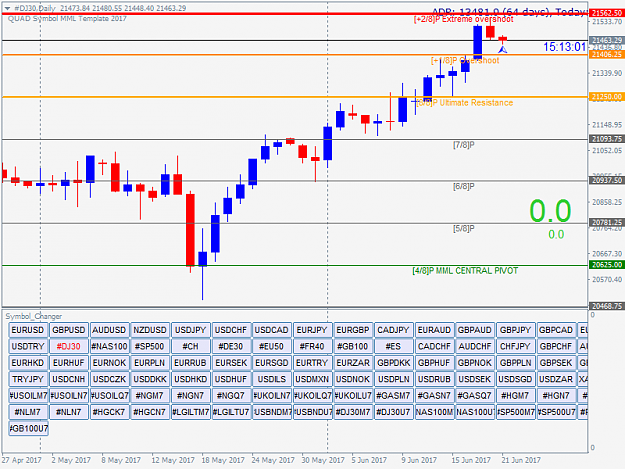Viewport: 625px width, 469px height.
Task: Select the [+2/8]P Extreme overshoot label
Action: [x=464, y=20]
